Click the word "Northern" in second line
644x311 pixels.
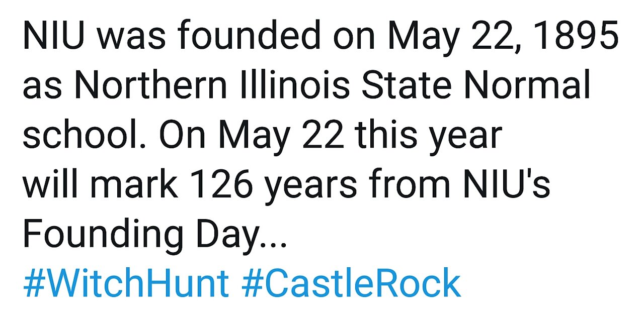[150, 86]
